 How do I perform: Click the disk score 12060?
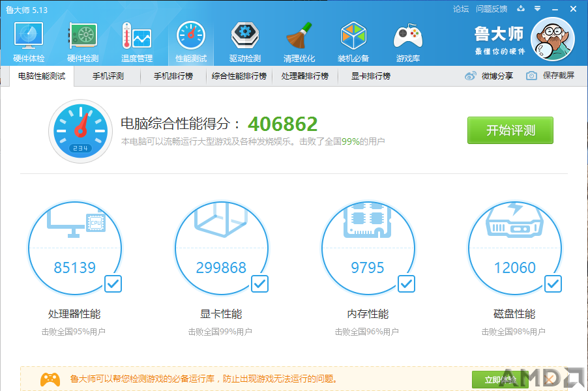click(x=514, y=268)
